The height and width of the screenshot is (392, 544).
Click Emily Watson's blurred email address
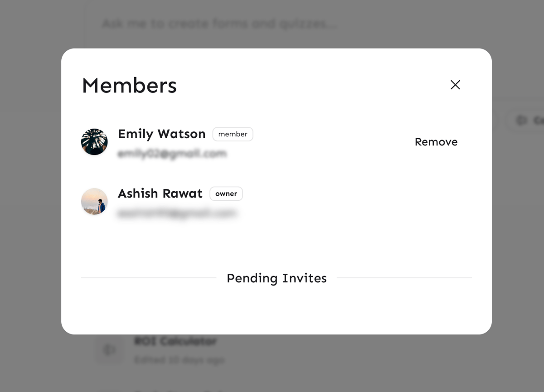pos(172,154)
